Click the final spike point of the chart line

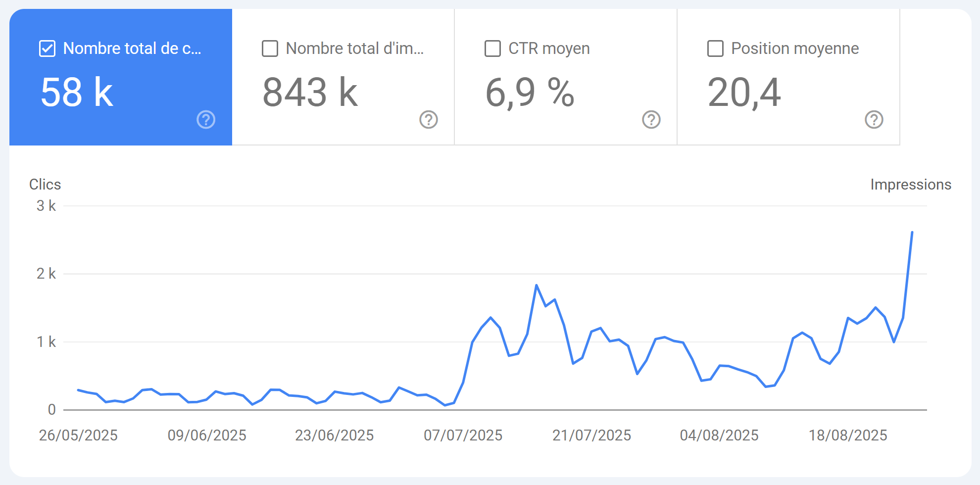coord(912,232)
